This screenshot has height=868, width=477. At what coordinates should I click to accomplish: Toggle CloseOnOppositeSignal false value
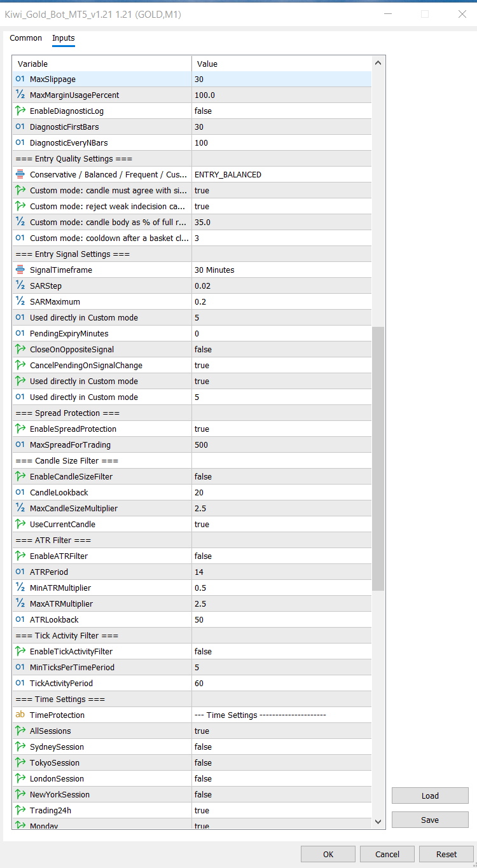tap(282, 349)
